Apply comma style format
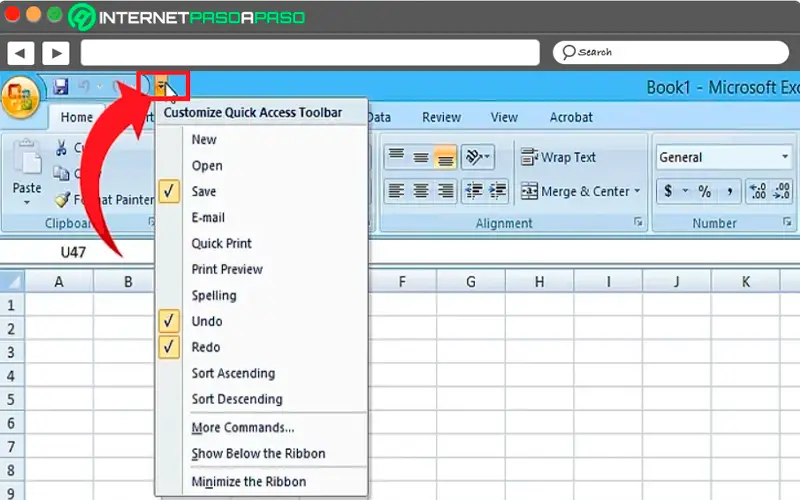 point(730,191)
